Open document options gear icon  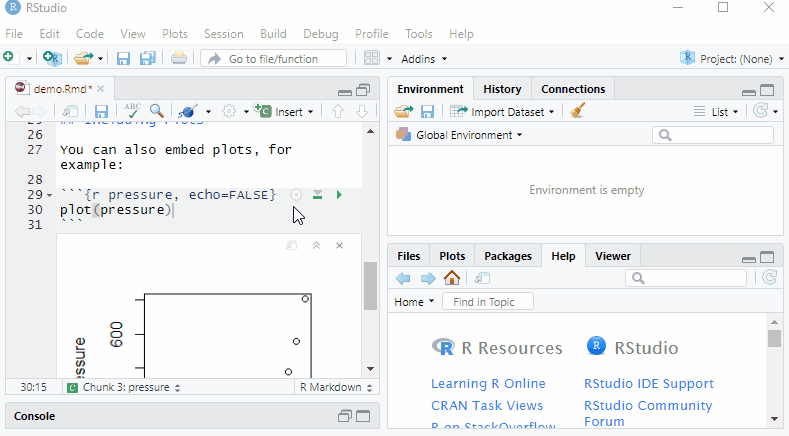[x=229, y=111]
